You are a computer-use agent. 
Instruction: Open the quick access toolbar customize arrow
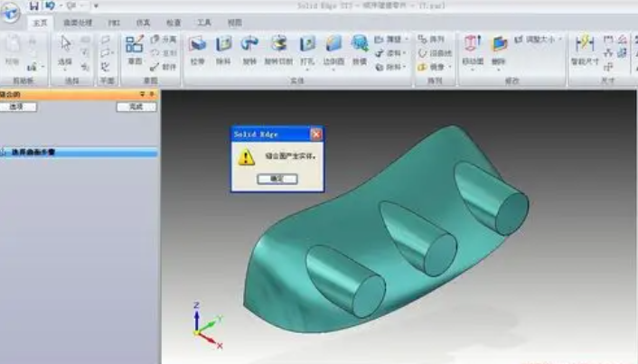(95, 6)
